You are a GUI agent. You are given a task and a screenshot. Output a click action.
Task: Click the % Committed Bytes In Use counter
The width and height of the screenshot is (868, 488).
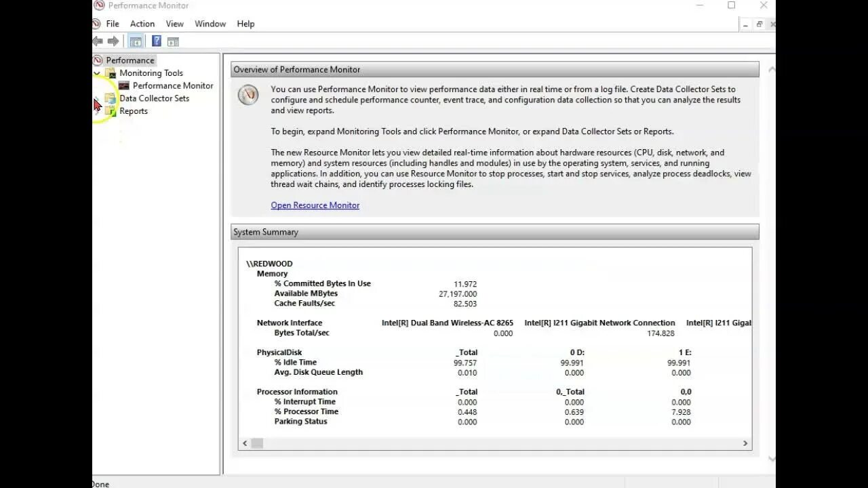(x=322, y=283)
